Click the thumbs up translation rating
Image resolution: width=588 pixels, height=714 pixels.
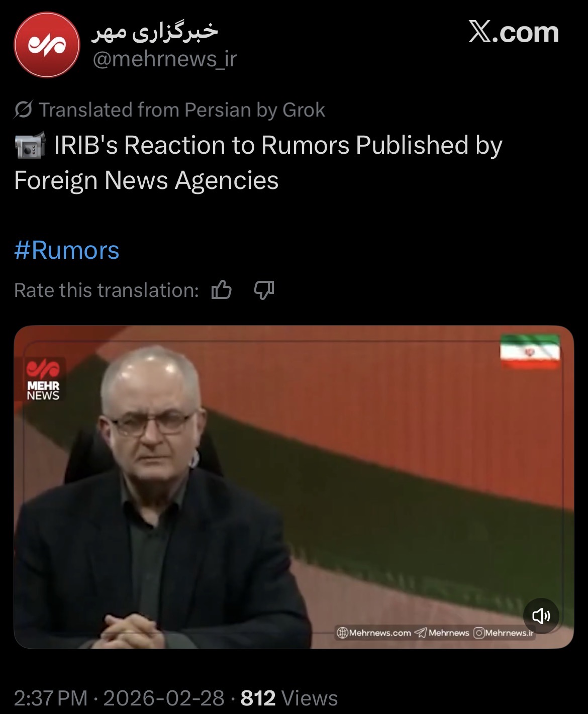click(221, 290)
